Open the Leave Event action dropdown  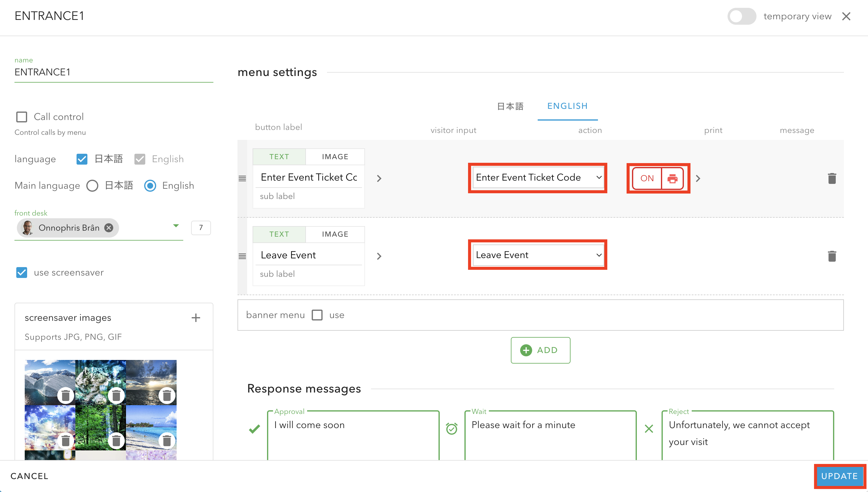click(538, 255)
